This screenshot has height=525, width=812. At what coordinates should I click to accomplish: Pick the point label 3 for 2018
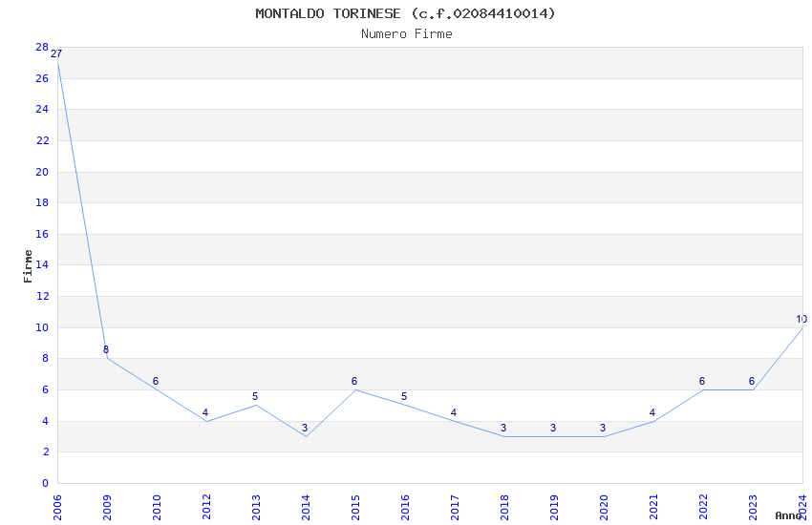click(503, 429)
